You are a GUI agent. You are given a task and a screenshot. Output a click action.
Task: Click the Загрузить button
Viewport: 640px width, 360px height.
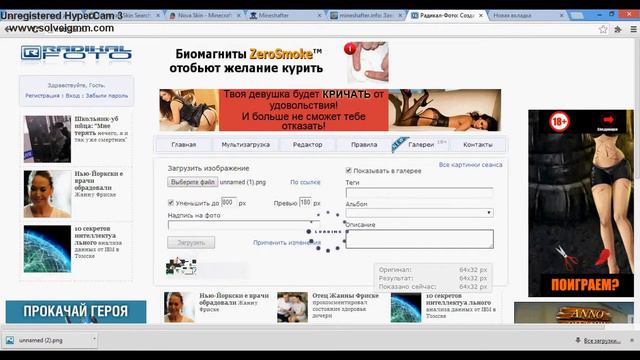(191, 242)
